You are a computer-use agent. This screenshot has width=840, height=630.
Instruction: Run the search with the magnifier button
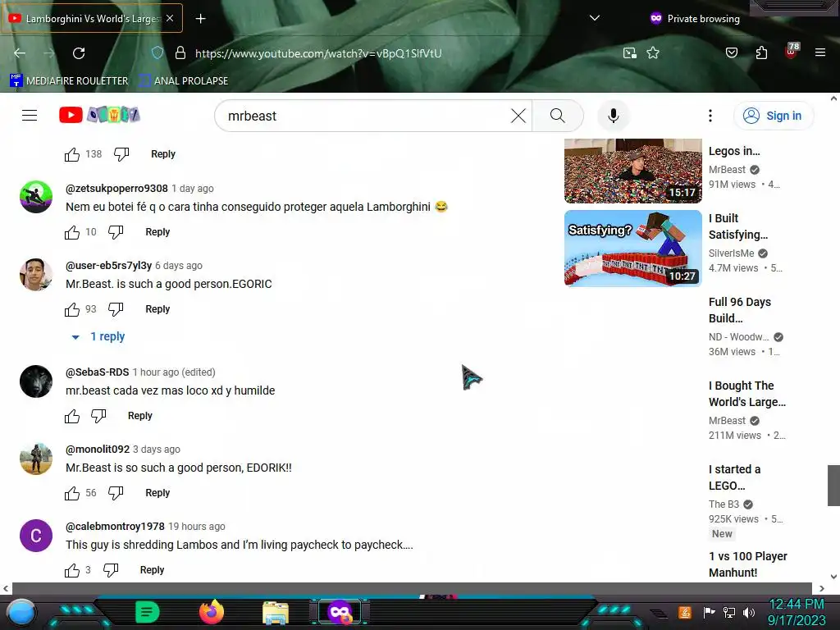click(558, 116)
